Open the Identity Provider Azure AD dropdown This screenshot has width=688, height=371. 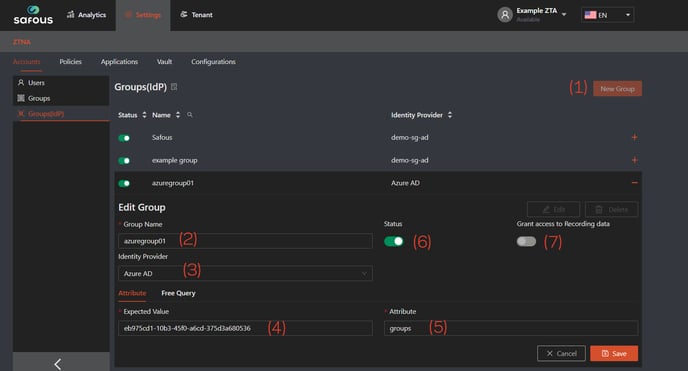click(245, 273)
